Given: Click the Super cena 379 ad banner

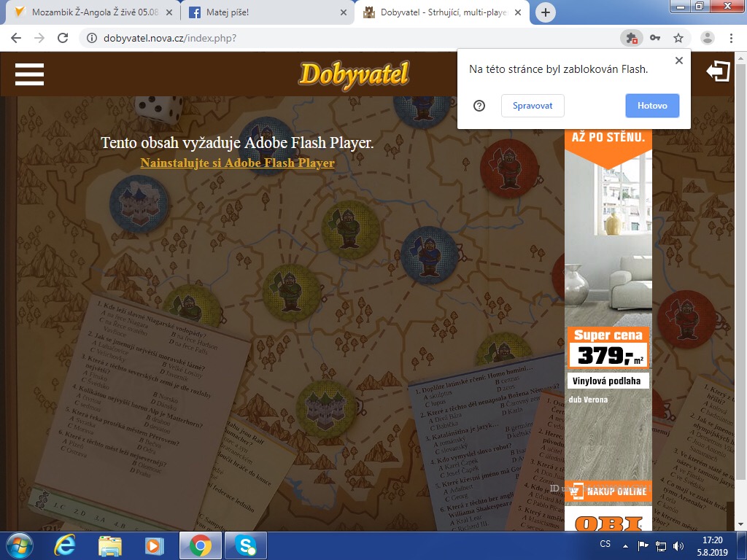Looking at the screenshot, I should [608, 346].
